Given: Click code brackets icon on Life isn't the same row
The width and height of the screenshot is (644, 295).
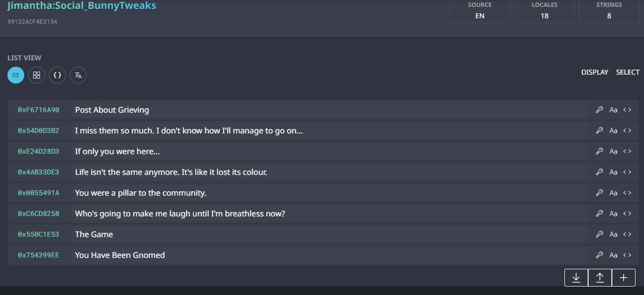Looking at the screenshot, I should pos(627,172).
